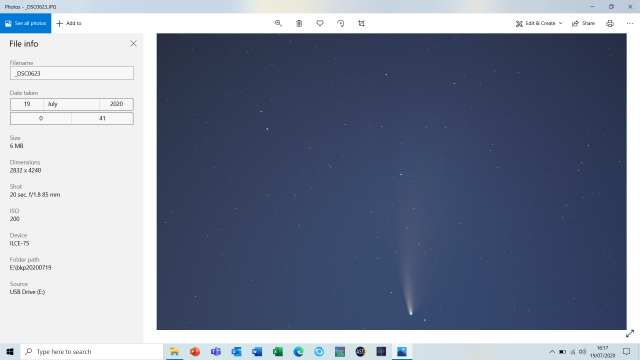This screenshot has height=360, width=640.
Task: Select the month field showing July
Action: [x=71, y=104]
